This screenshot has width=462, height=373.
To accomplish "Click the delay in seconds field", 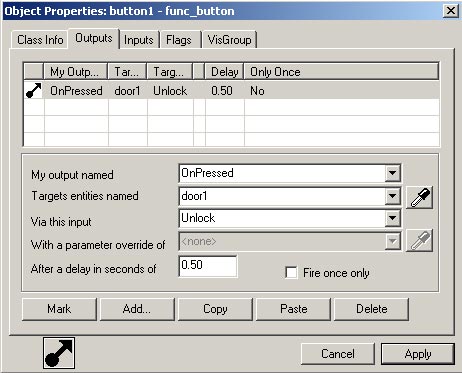I will pyautogui.click(x=208, y=266).
